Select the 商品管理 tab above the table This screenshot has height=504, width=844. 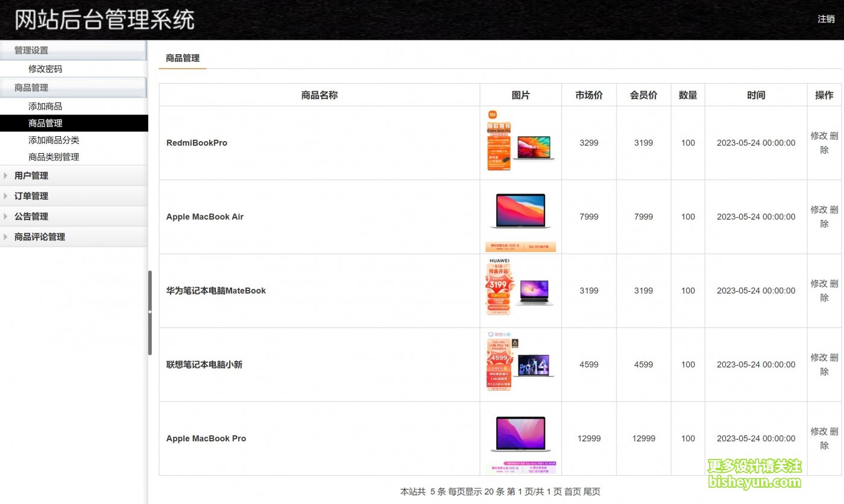(183, 58)
